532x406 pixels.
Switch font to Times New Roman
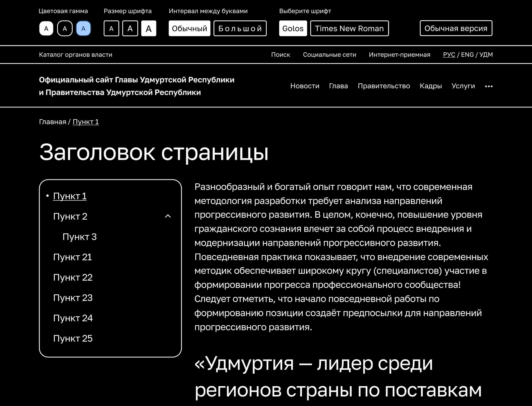pos(349,29)
